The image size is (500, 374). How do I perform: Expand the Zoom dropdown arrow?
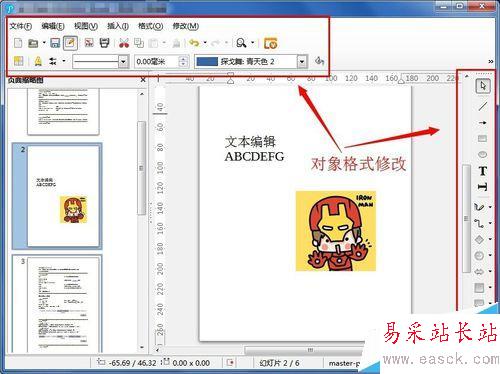tap(252, 43)
